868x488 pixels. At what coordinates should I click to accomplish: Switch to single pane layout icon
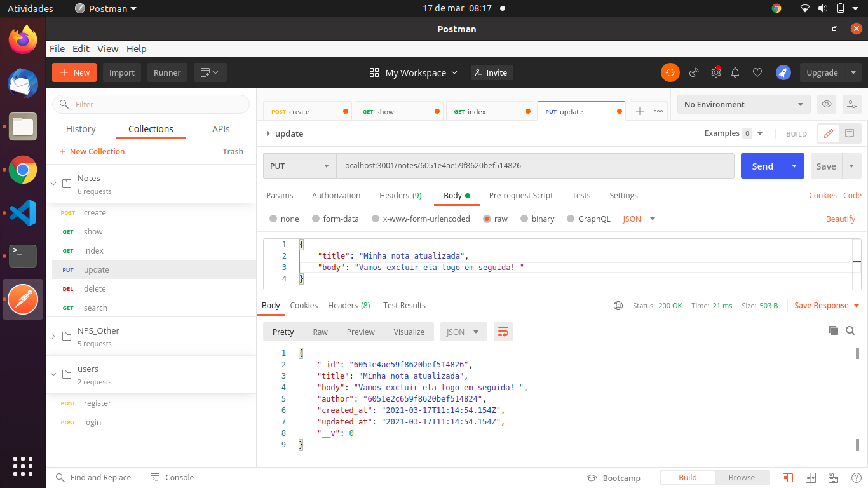(788, 478)
